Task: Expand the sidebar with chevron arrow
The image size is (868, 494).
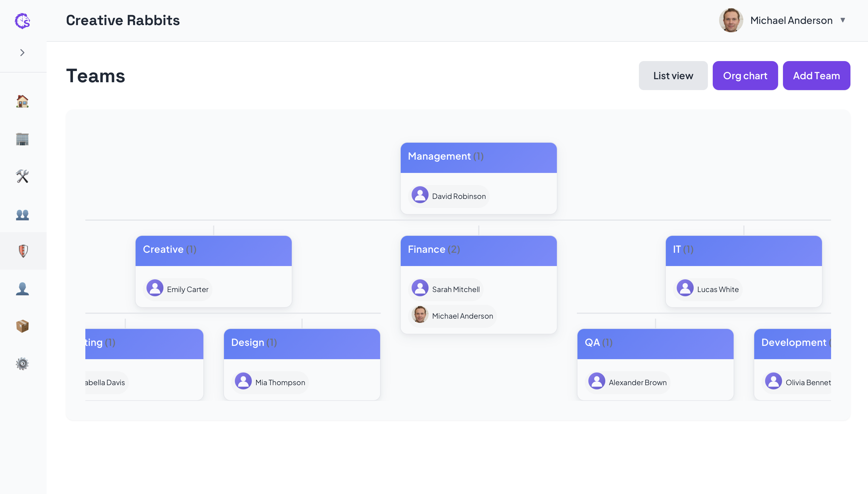Action: (x=22, y=53)
